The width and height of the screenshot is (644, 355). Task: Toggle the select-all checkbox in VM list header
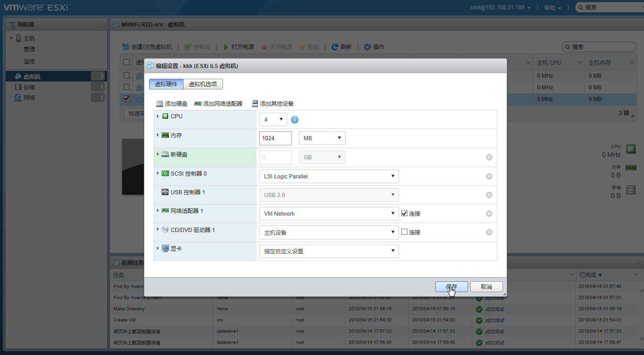[127, 62]
